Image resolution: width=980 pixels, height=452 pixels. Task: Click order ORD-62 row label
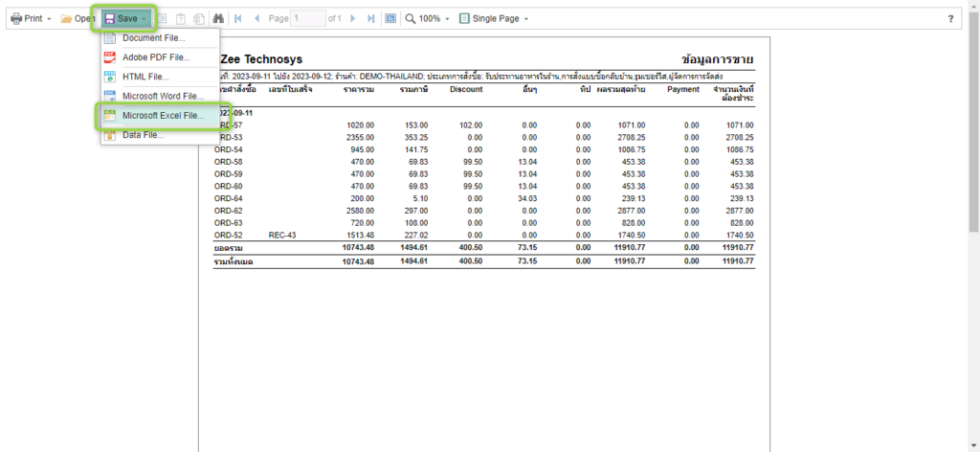[228, 210]
